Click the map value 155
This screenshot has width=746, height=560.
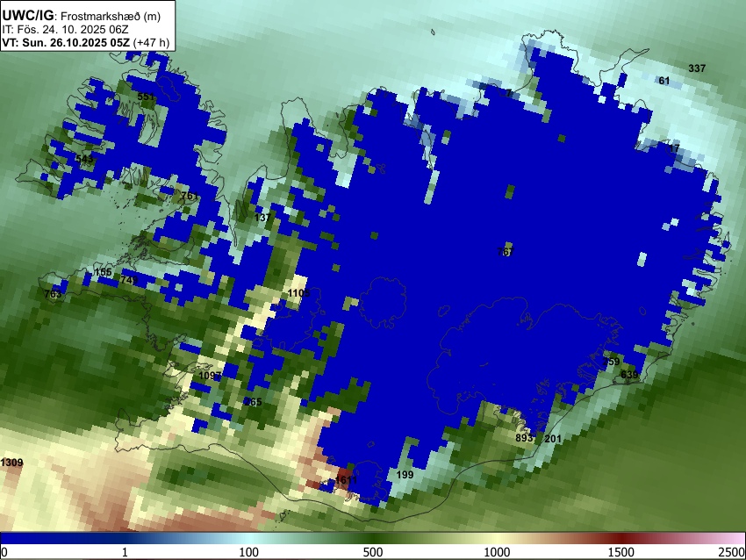[104, 272]
